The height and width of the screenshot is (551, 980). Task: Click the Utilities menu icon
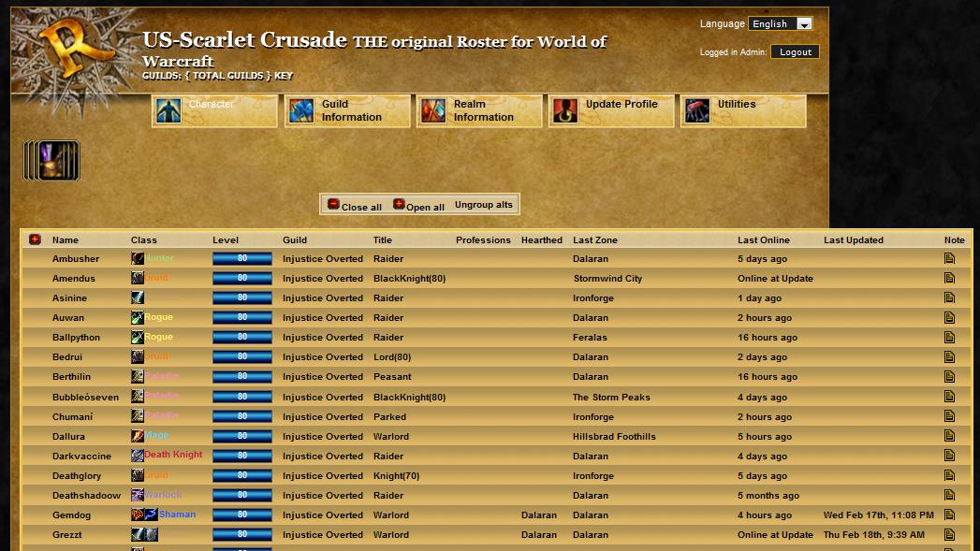(697, 110)
